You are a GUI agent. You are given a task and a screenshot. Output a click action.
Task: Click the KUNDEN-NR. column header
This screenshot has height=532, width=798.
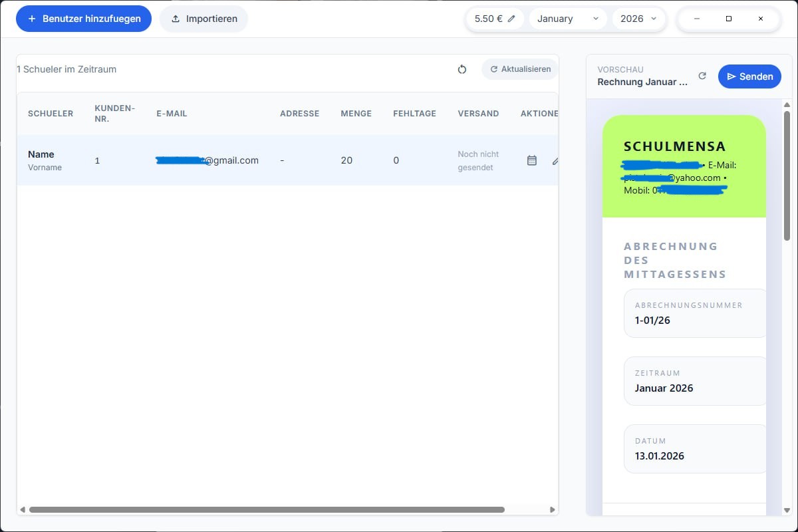click(115, 114)
